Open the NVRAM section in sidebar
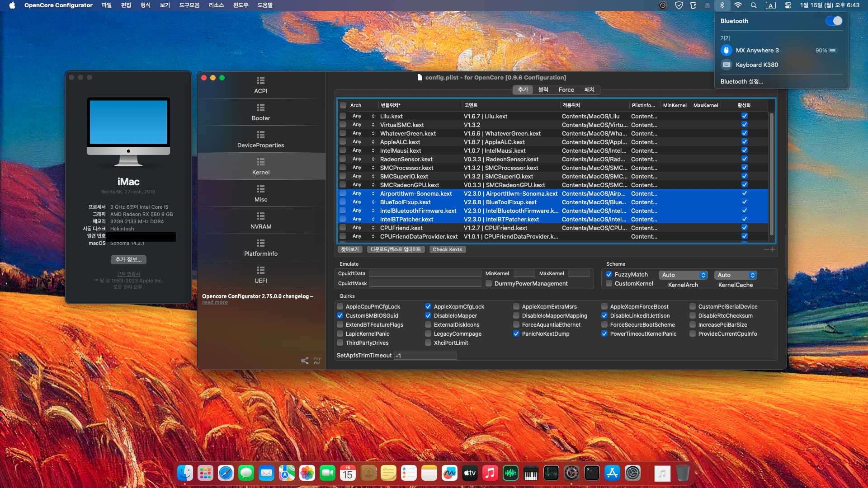Viewport: 868px width, 488px height. click(261, 221)
